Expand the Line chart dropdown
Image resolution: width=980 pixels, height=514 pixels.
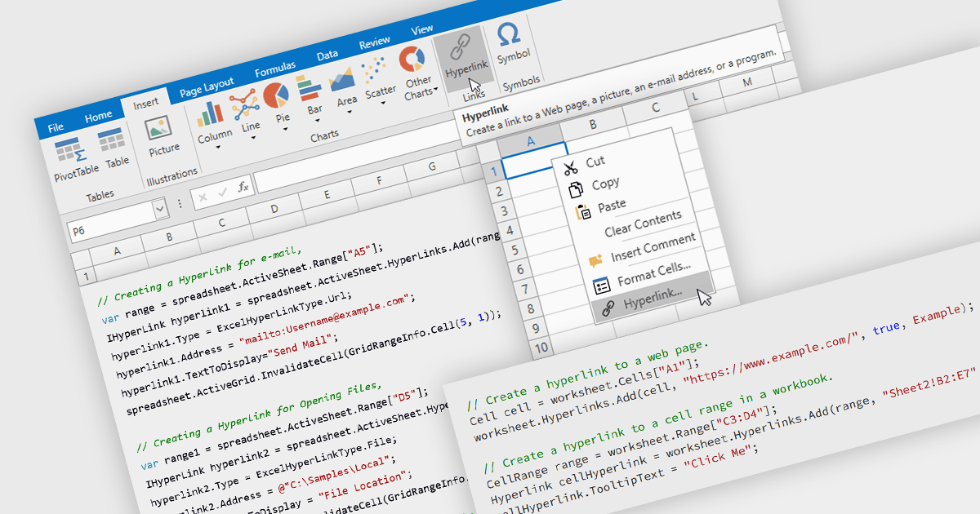tap(254, 138)
